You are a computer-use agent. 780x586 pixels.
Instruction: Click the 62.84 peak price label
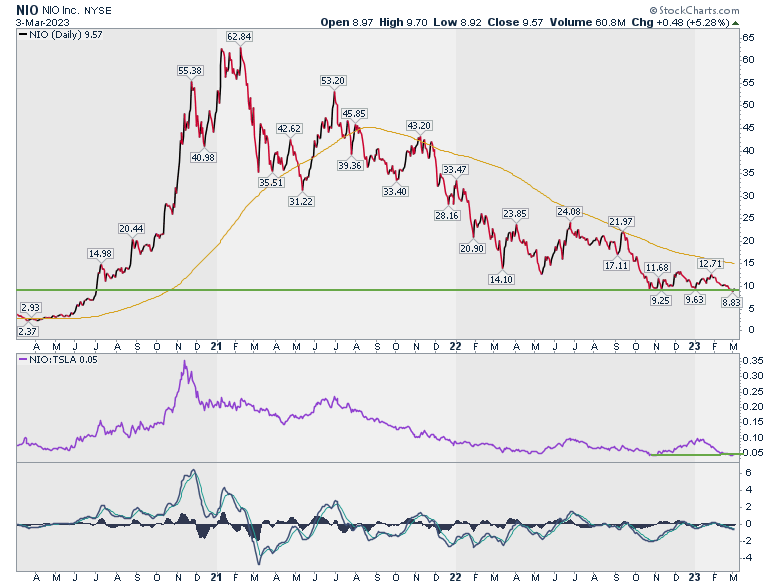[x=239, y=37]
